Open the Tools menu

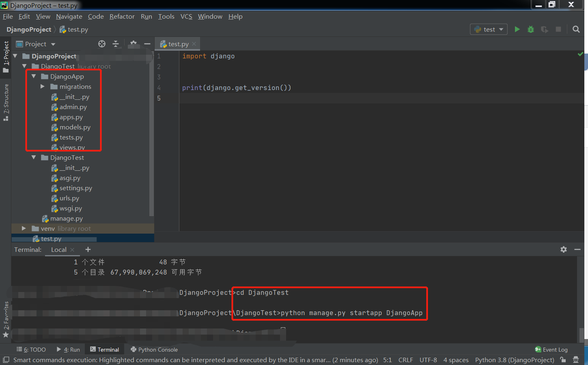(166, 16)
